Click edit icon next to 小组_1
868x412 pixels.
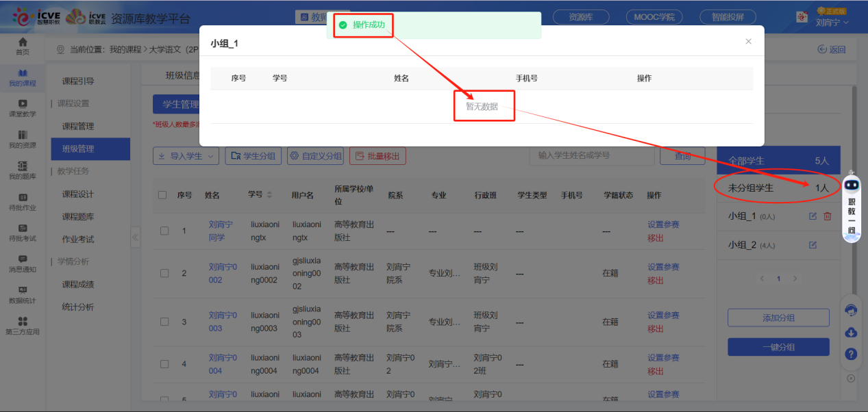813,216
